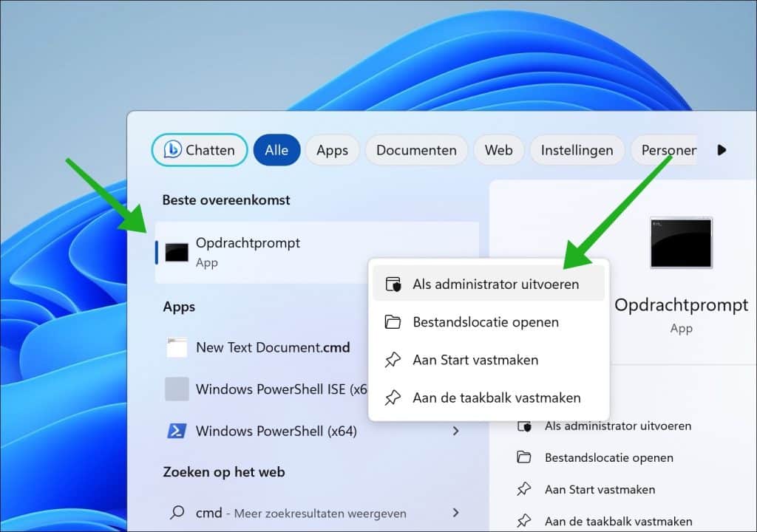Click pin icon beside preview pane Aan Start vastmaken
The image size is (757, 532).
[x=524, y=490]
